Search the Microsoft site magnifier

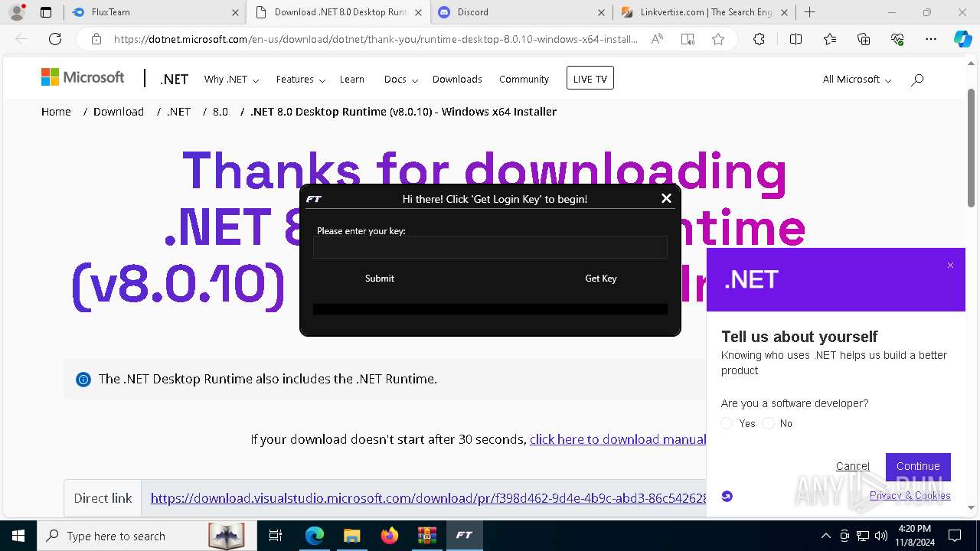point(917,80)
